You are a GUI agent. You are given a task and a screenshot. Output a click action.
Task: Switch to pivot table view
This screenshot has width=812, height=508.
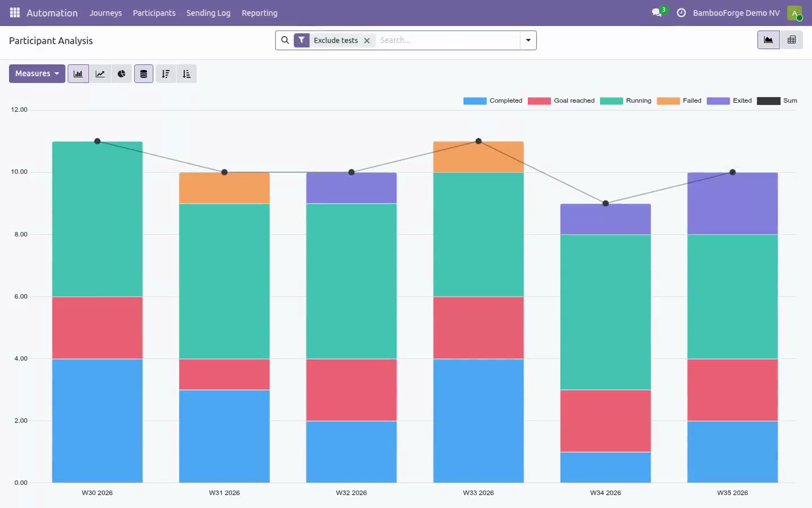(x=791, y=40)
